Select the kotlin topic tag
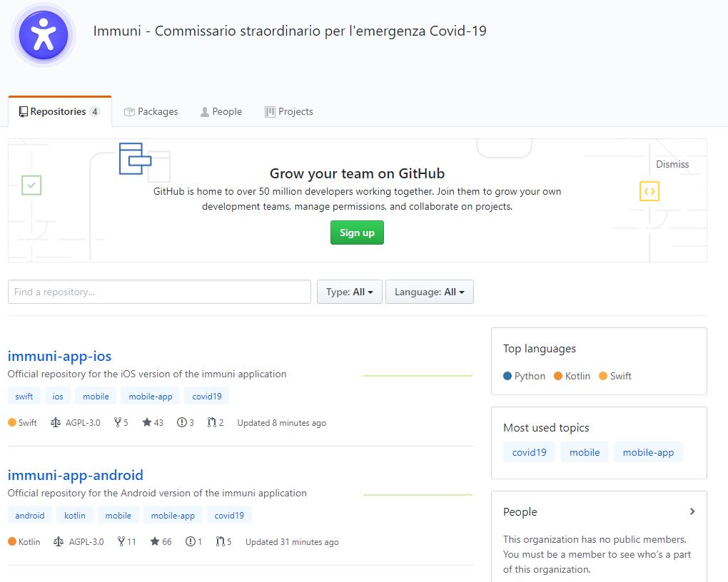This screenshot has width=728, height=582. tap(75, 515)
